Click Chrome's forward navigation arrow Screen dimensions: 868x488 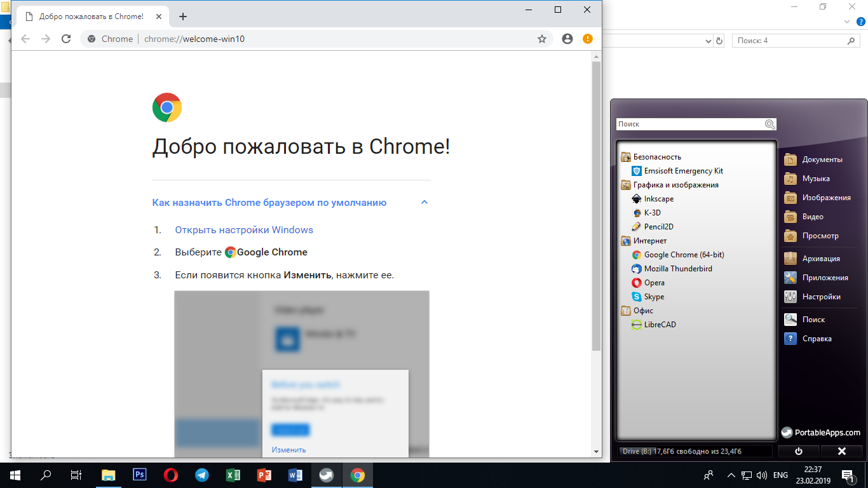46,39
